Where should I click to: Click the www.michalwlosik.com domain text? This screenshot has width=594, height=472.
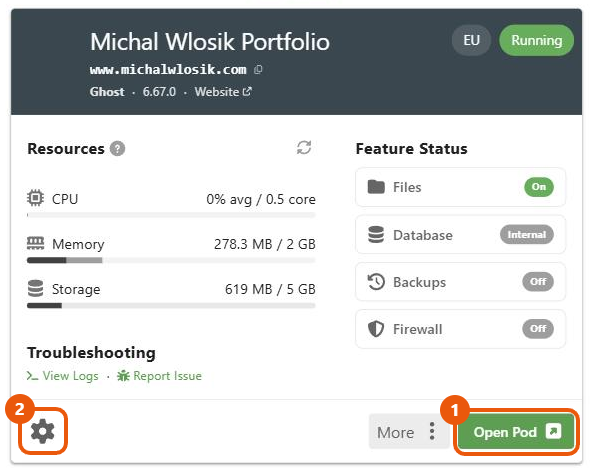(168, 70)
